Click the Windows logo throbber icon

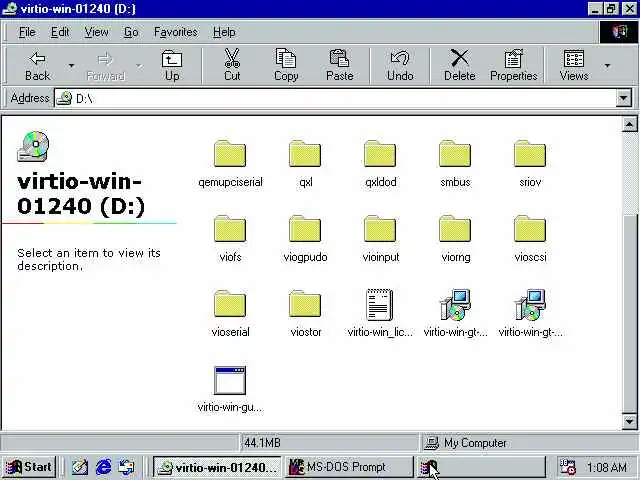coord(619,32)
